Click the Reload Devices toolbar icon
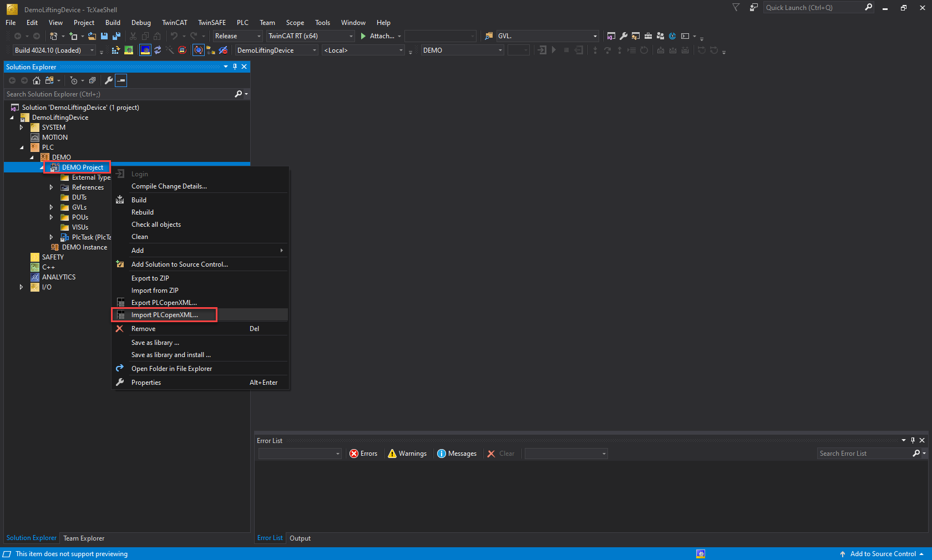 [x=158, y=50]
